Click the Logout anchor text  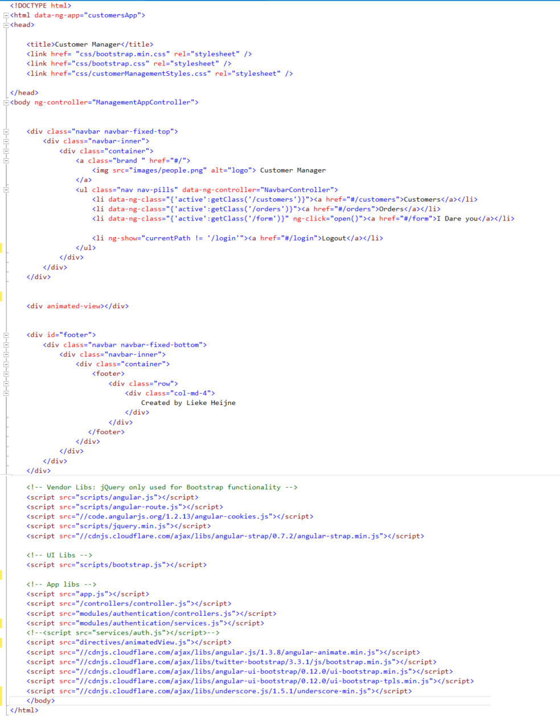tap(334, 238)
